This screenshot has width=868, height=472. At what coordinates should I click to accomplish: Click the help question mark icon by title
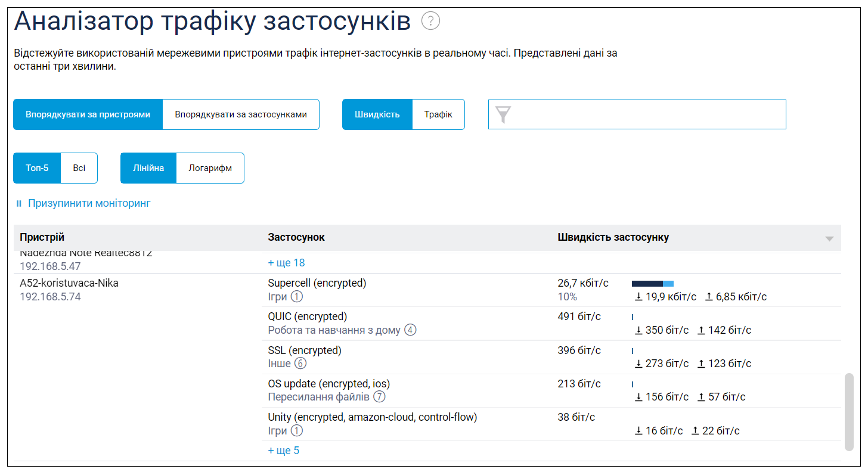pos(430,21)
